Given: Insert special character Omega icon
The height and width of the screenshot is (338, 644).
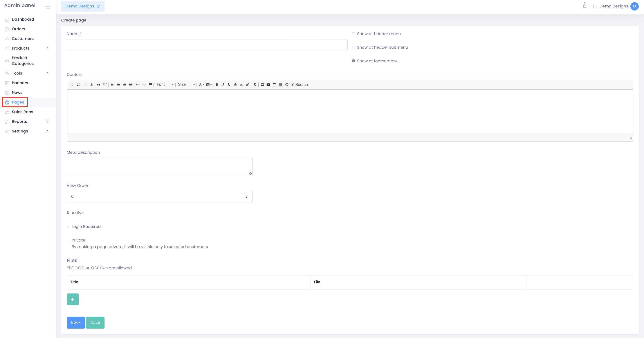Looking at the screenshot, I should coord(287,85).
